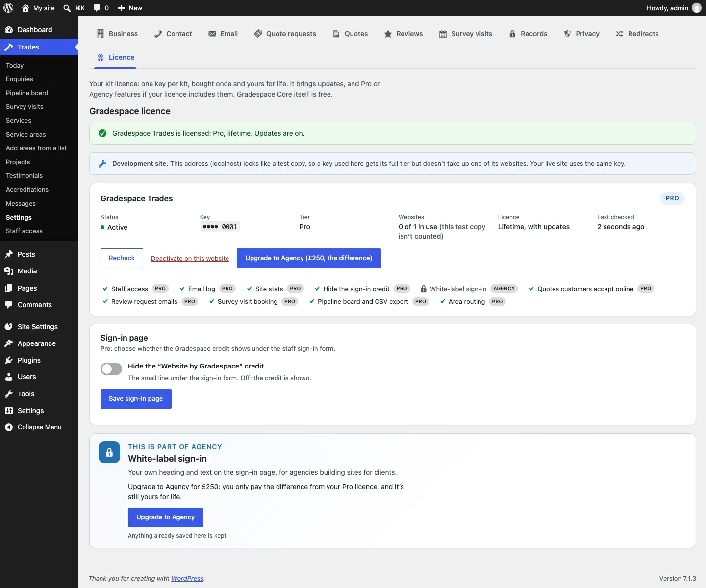Open the comments bubble icon in admin bar

pos(97,8)
